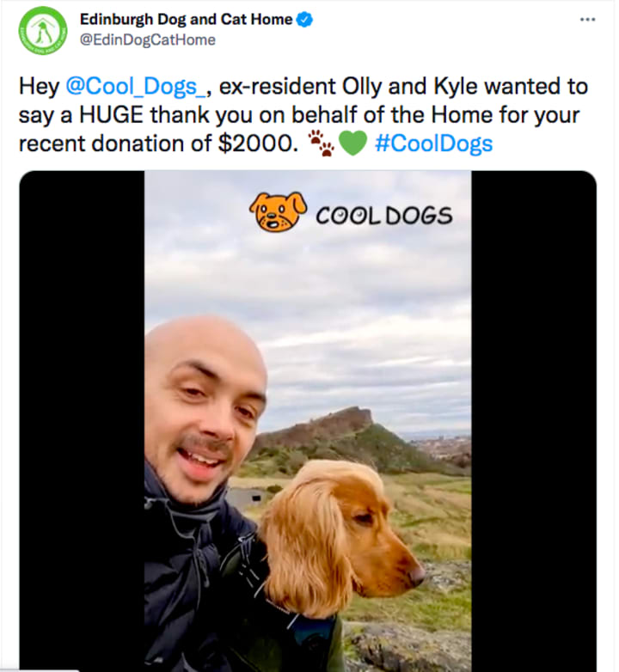Click the black bar left of the video
The height and width of the screenshot is (672, 619).
click(x=82, y=421)
